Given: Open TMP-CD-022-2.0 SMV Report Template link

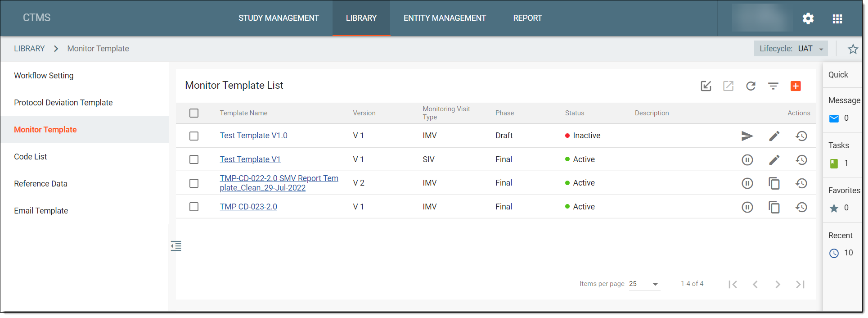Looking at the screenshot, I should pos(279,183).
